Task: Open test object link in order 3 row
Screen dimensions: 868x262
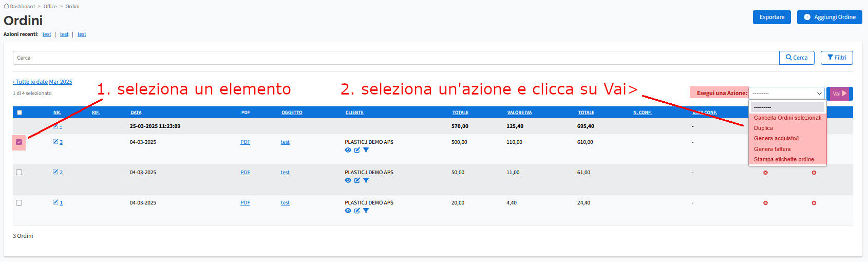Action: pyautogui.click(x=285, y=142)
